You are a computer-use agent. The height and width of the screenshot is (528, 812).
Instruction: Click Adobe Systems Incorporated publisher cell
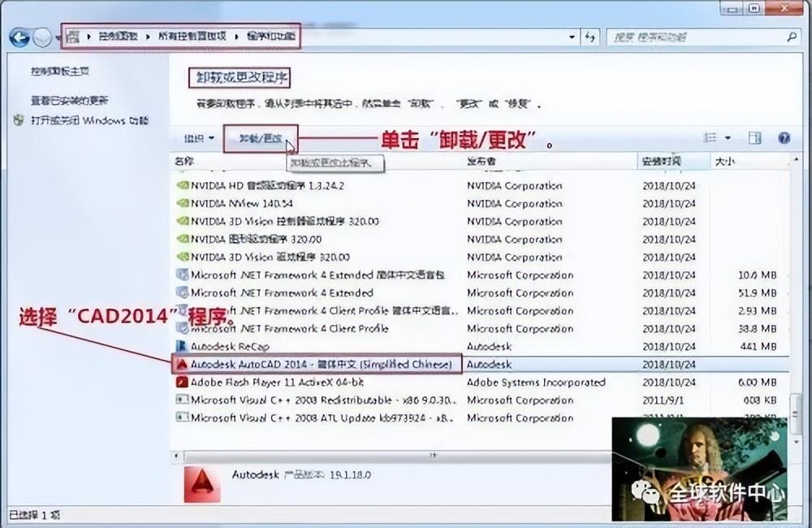(536, 383)
